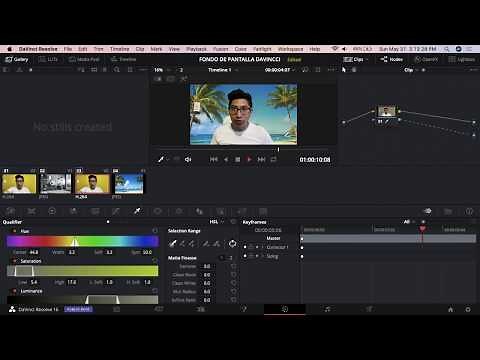This screenshot has height=360, width=480.
Task: Jump to first frame in transport
Action: click(x=213, y=159)
